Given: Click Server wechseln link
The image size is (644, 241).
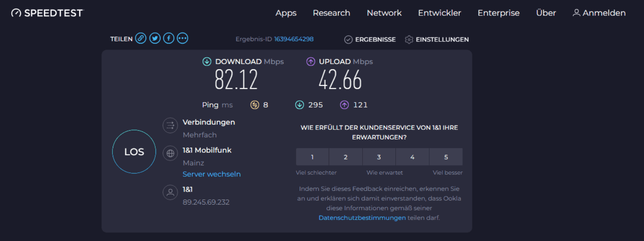Looking at the screenshot, I should tap(212, 174).
